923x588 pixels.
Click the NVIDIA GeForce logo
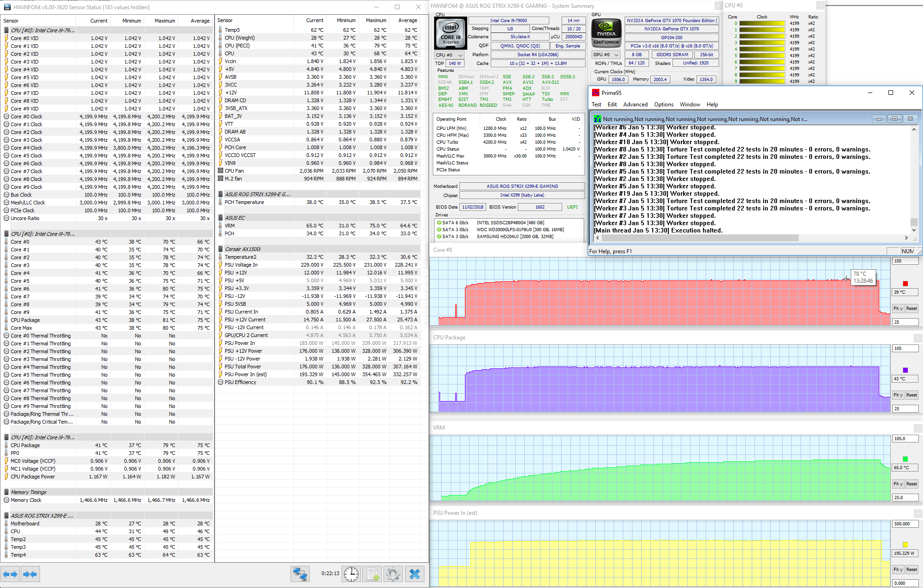click(x=606, y=33)
